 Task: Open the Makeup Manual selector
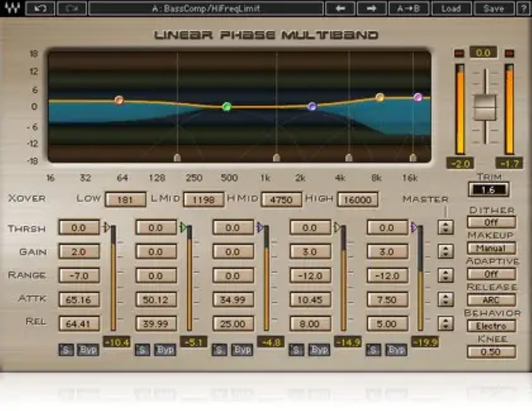pos(491,248)
